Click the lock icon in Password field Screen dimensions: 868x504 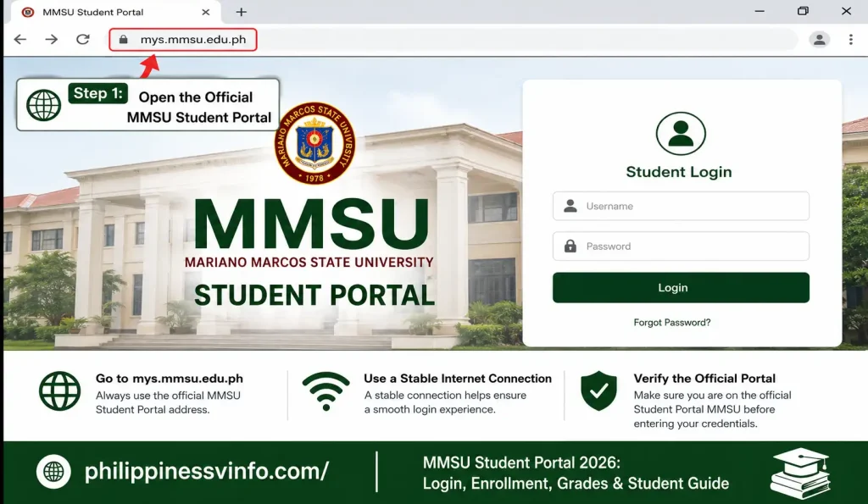(x=570, y=246)
